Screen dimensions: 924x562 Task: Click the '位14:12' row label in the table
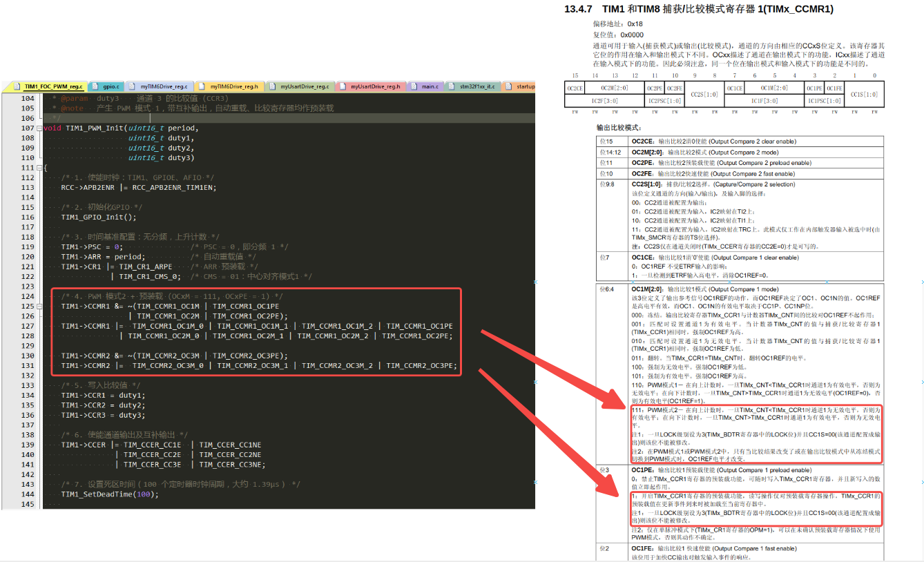610,152
